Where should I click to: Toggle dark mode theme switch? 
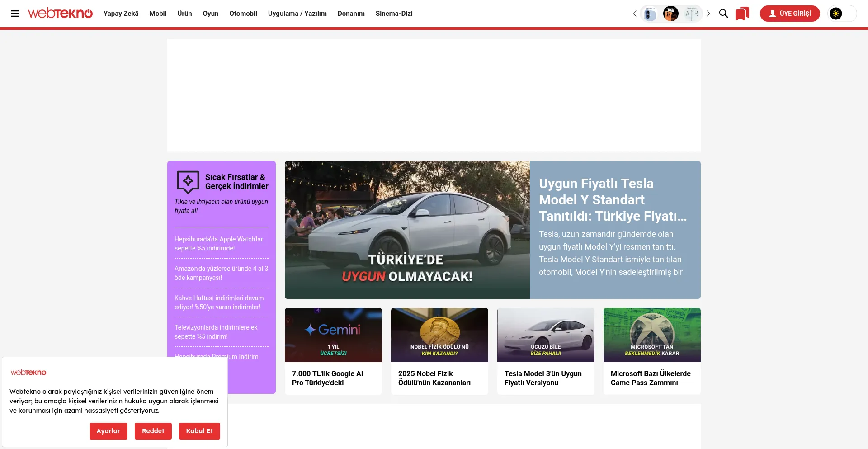(x=842, y=14)
